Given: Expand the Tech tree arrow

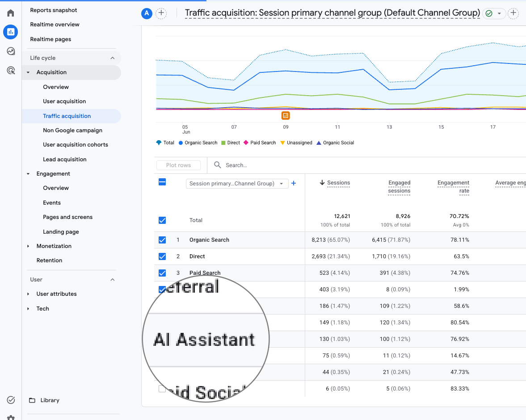Looking at the screenshot, I should click(28, 309).
